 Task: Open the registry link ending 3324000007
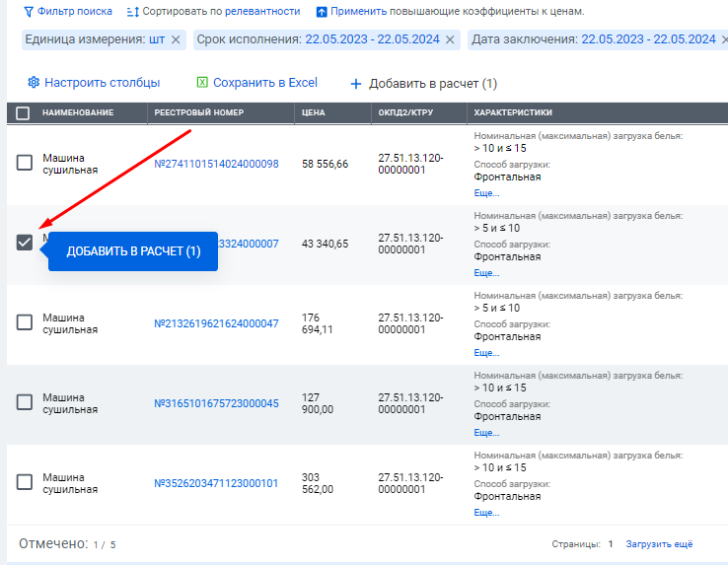[x=249, y=244]
